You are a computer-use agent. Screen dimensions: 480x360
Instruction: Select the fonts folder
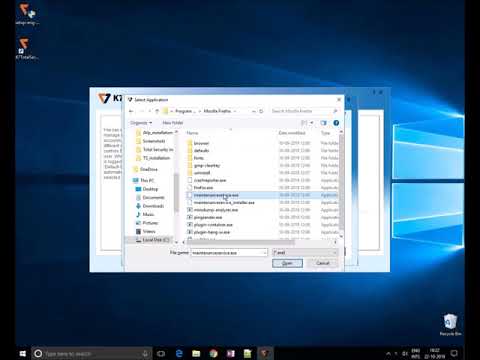pos(199,158)
